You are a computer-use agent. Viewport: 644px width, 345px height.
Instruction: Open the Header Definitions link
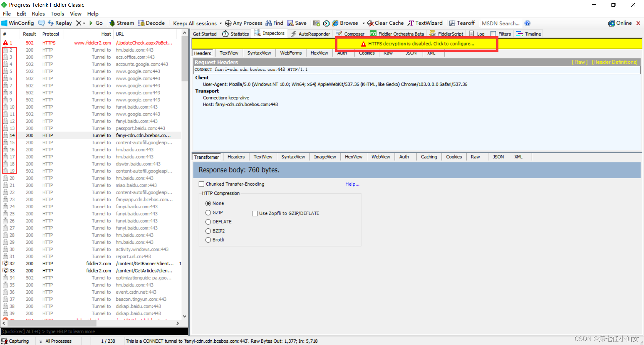pos(614,62)
